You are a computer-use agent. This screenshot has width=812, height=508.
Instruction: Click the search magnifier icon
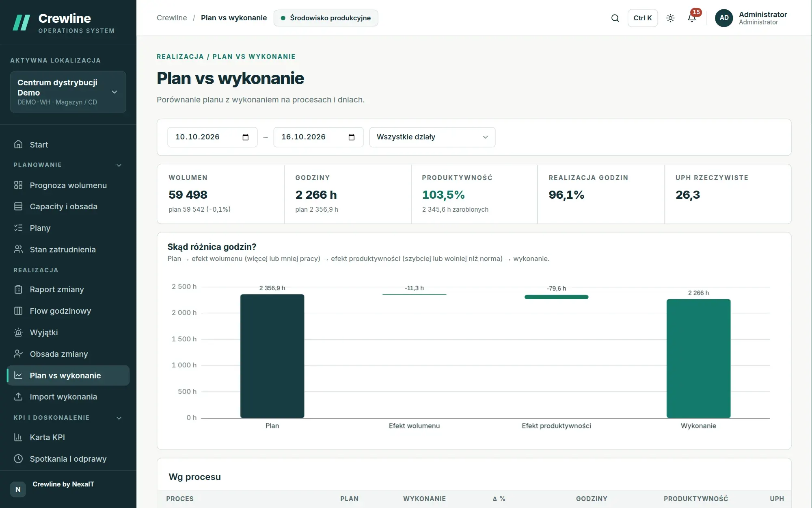pyautogui.click(x=615, y=18)
